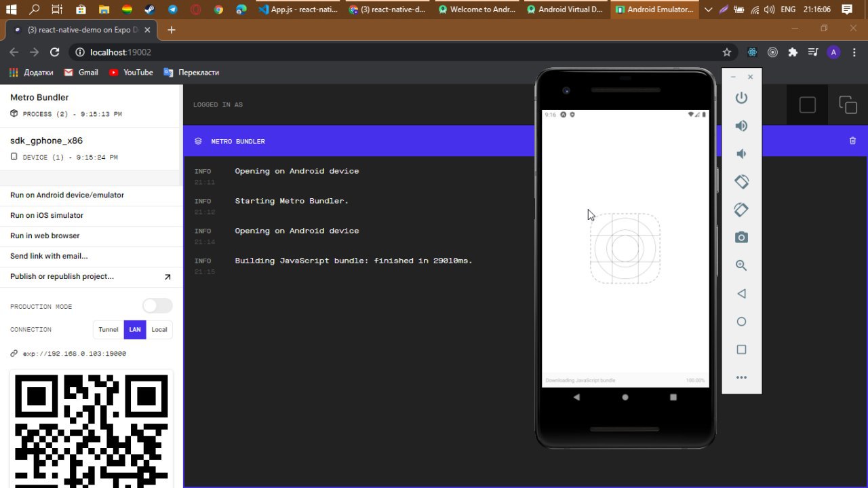868x488 pixels.
Task: Click emulator toolbar home circle icon
Action: 741,322
